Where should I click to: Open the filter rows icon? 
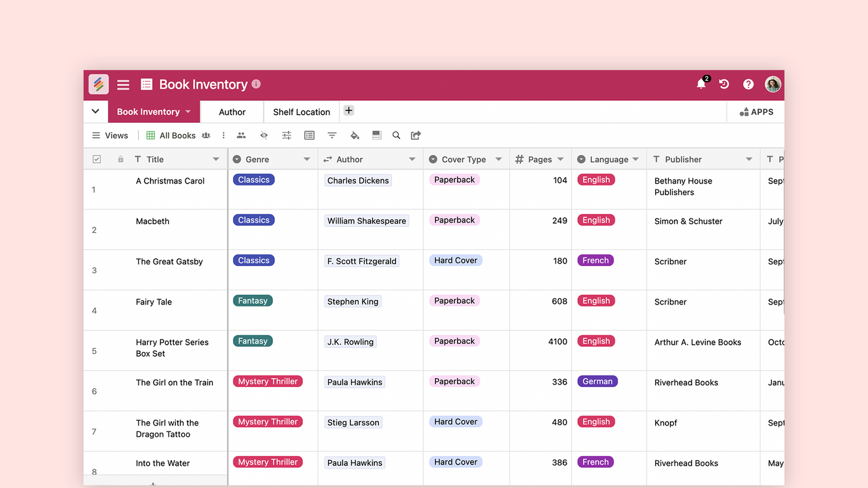(x=332, y=135)
